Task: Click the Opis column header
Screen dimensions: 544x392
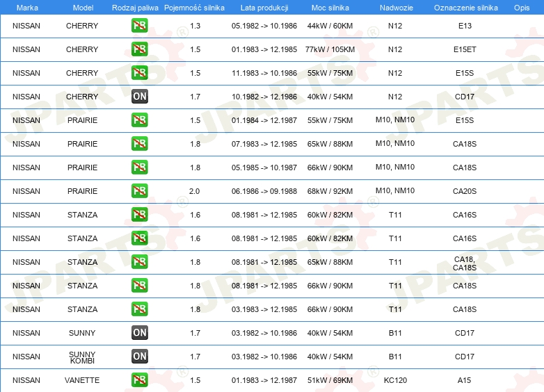Action: pos(522,8)
